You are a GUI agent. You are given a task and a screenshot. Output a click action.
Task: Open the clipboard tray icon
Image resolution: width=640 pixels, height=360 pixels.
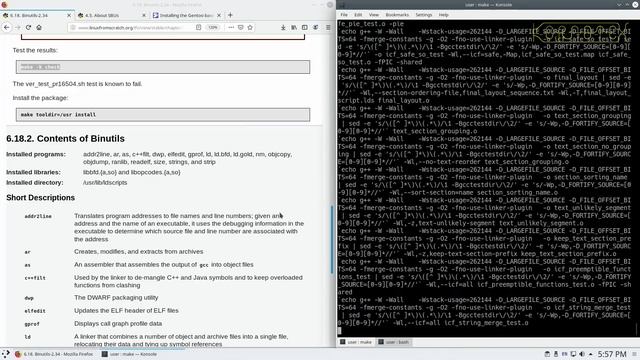[547, 354]
